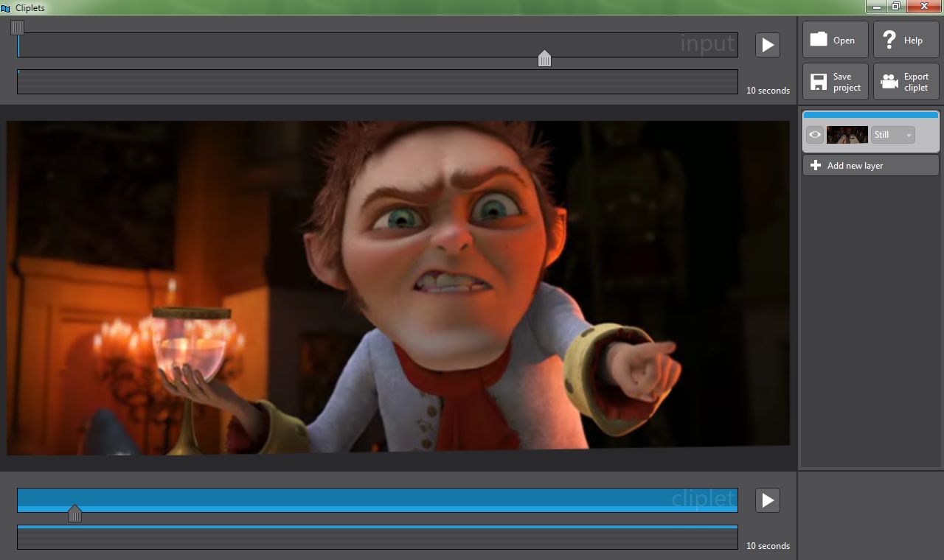Click the input zoom bar under timeline

[378, 82]
